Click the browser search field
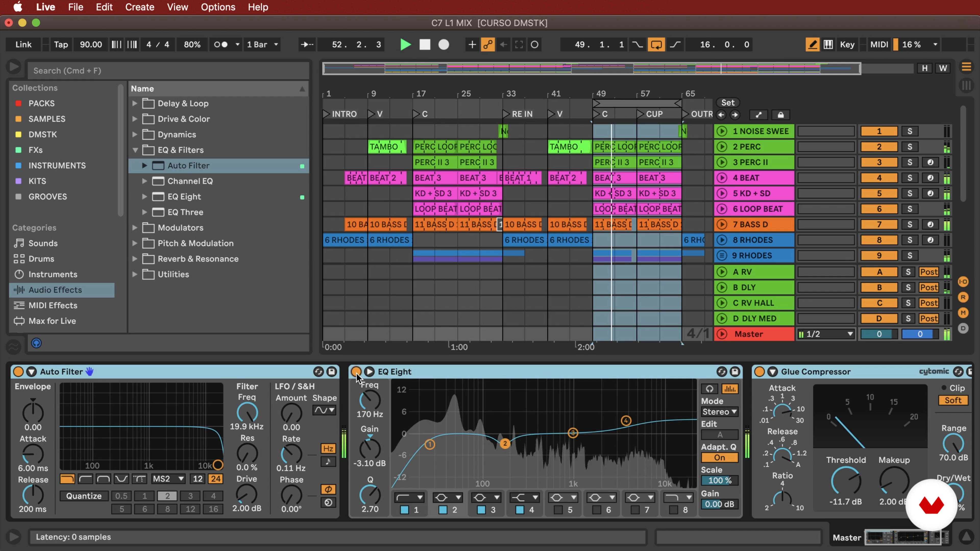 (x=168, y=70)
